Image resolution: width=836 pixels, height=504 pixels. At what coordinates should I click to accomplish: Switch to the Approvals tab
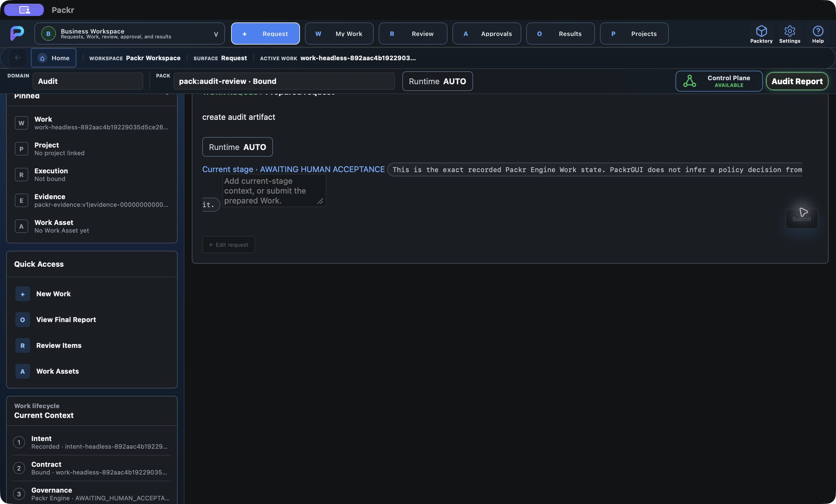click(487, 33)
